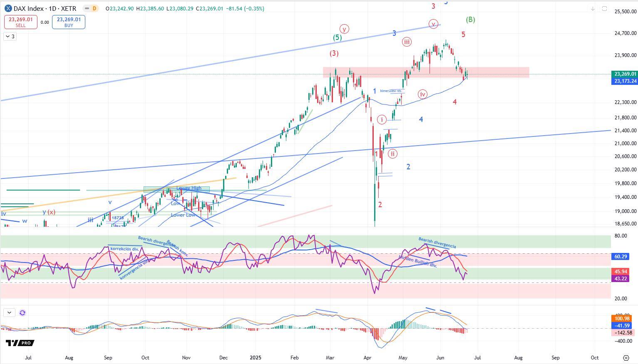Click the orange D delayed-data badge
638x364 pixels.
pyautogui.click(x=94, y=8)
